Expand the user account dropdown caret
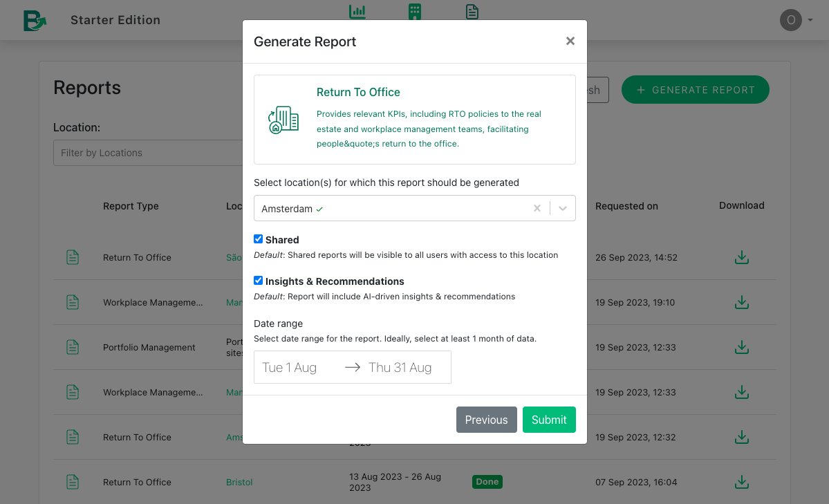Screen dimensions: 829x504 click(810, 20)
